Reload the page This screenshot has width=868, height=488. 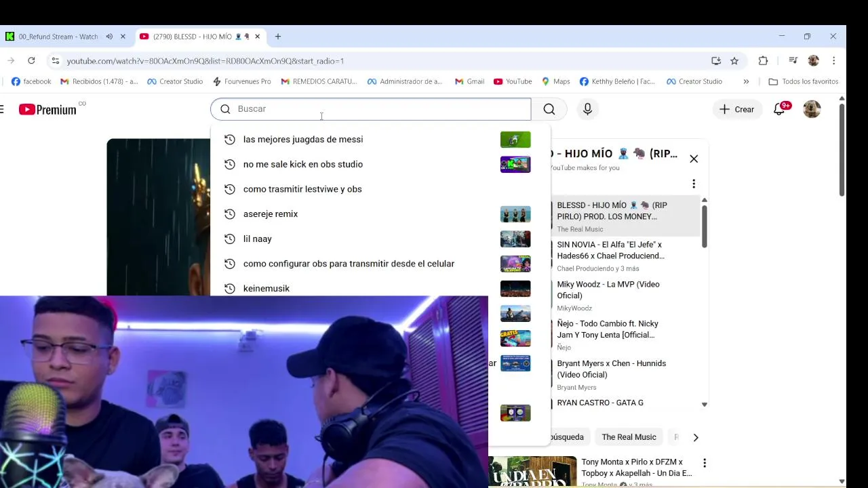pos(31,61)
